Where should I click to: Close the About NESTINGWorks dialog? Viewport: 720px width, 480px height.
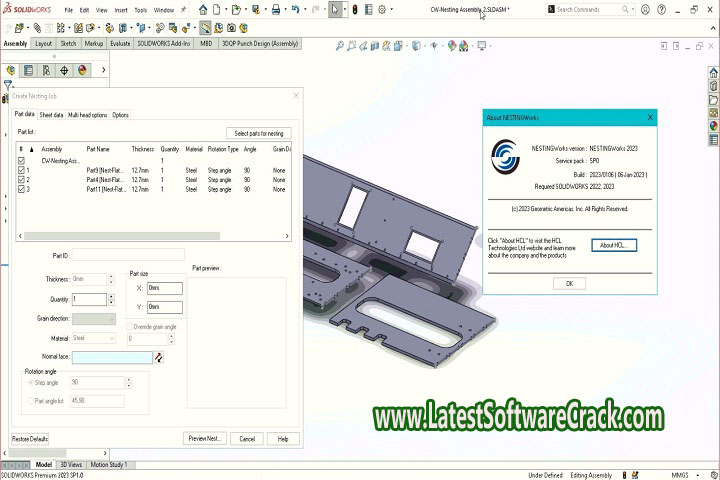[650, 118]
